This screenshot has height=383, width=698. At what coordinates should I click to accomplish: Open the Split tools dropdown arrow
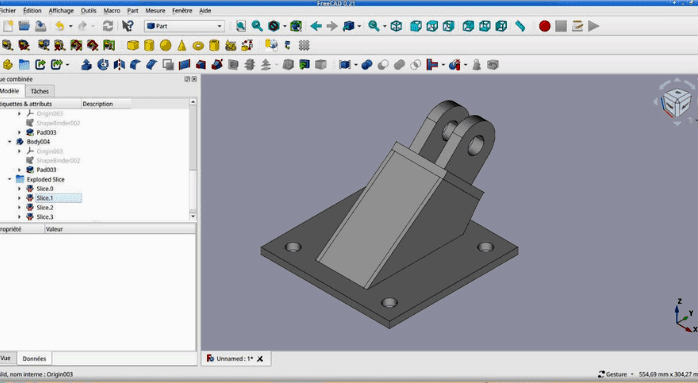coord(465,65)
